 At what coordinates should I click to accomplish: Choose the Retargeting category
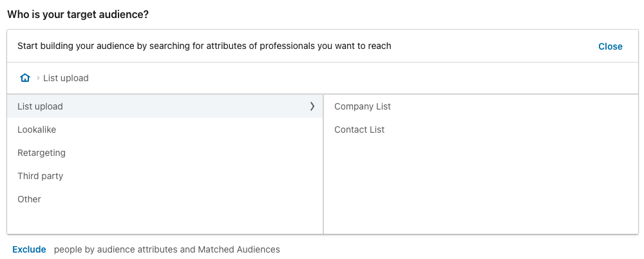(41, 153)
